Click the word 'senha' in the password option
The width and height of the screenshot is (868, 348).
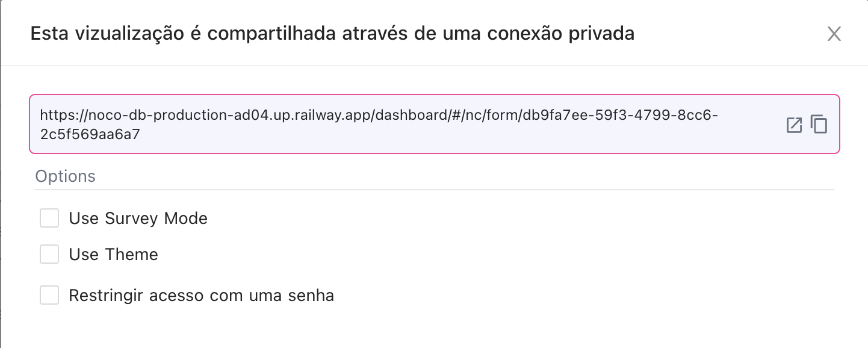(311, 296)
